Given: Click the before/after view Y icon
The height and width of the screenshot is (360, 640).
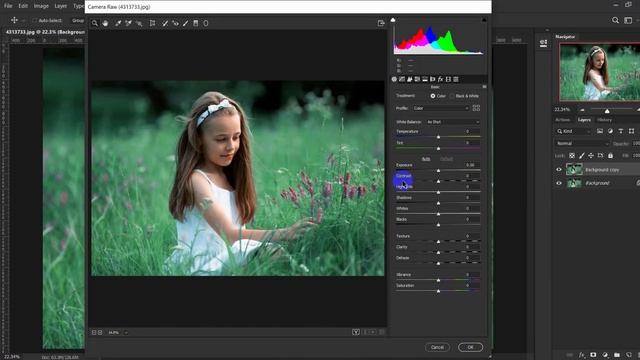Looking at the screenshot, I should [356, 332].
